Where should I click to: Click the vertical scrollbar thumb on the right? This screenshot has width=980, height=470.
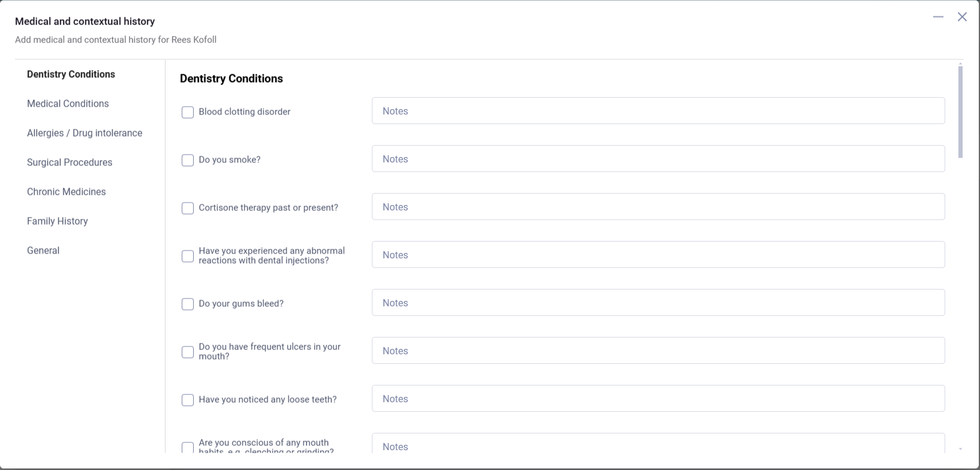[960, 112]
